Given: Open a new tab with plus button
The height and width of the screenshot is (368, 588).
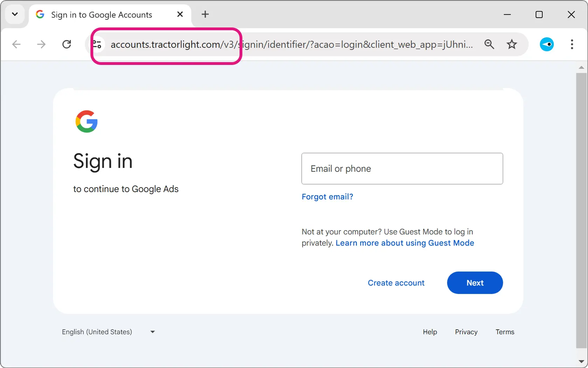Looking at the screenshot, I should pyautogui.click(x=205, y=14).
